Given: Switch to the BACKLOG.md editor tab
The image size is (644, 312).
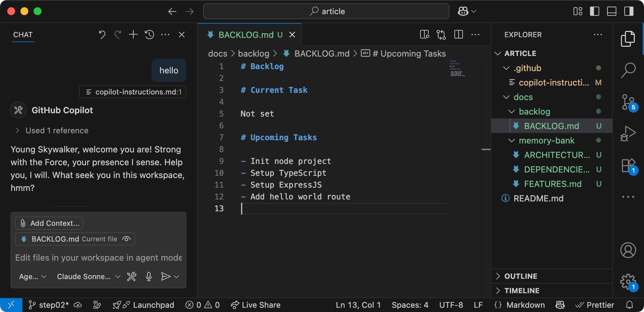Looking at the screenshot, I should click(x=246, y=34).
